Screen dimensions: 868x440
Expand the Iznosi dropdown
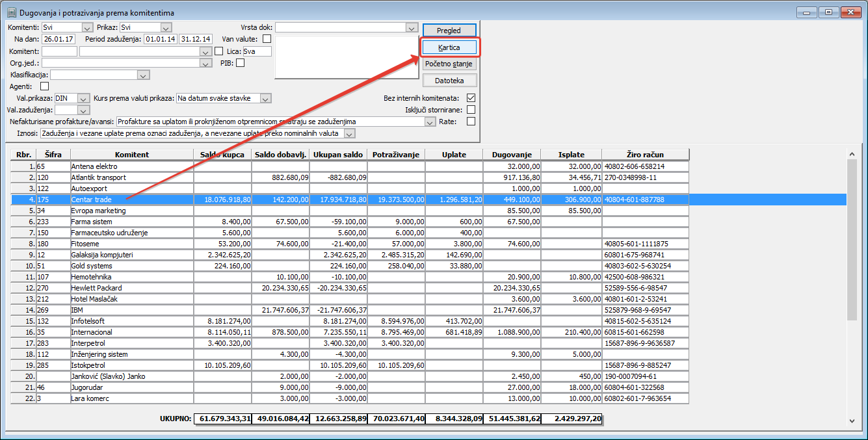pyautogui.click(x=350, y=133)
